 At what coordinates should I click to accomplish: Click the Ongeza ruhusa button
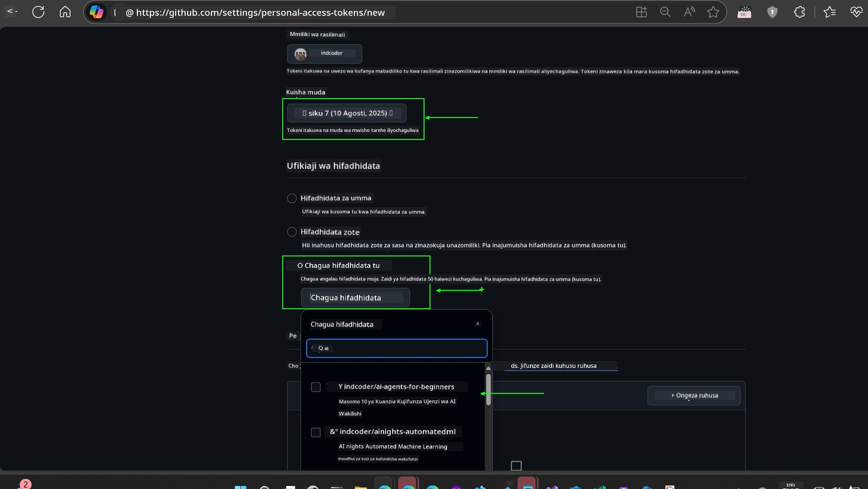point(693,395)
